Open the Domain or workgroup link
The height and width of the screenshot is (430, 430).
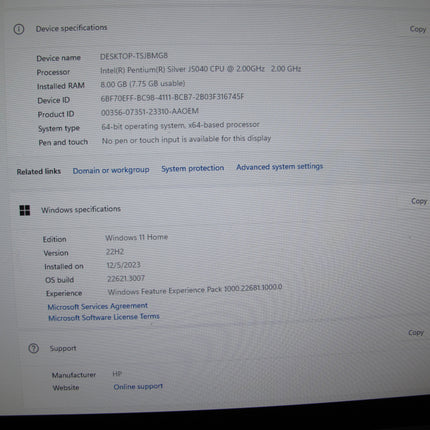pos(111,170)
